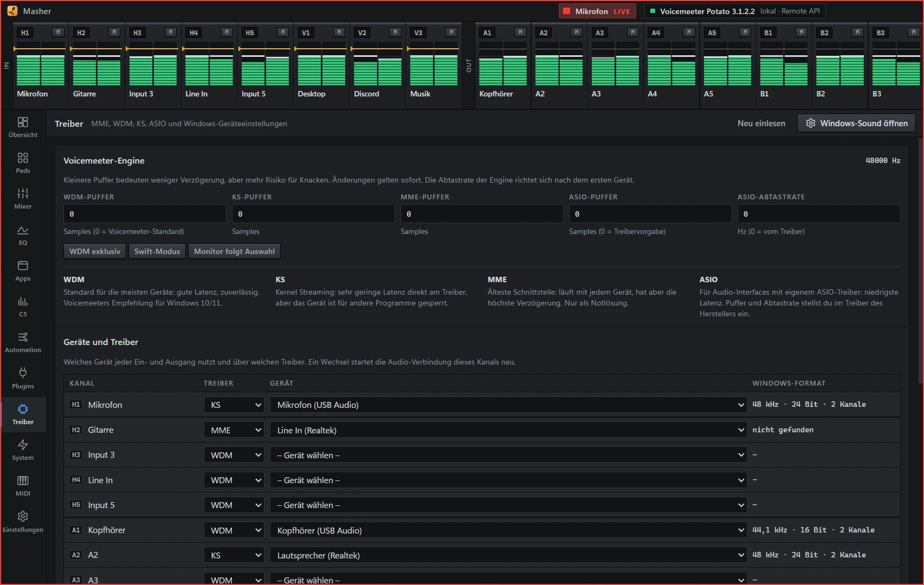Screen dimensions: 924x585
Task: Click the KS-Puffer input field
Action: [313, 214]
